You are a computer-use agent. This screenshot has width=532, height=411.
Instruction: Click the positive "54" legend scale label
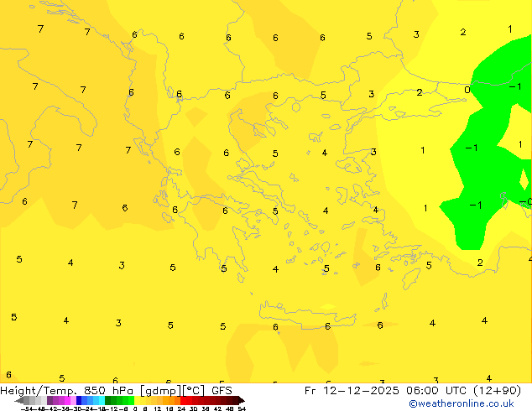pos(242,408)
